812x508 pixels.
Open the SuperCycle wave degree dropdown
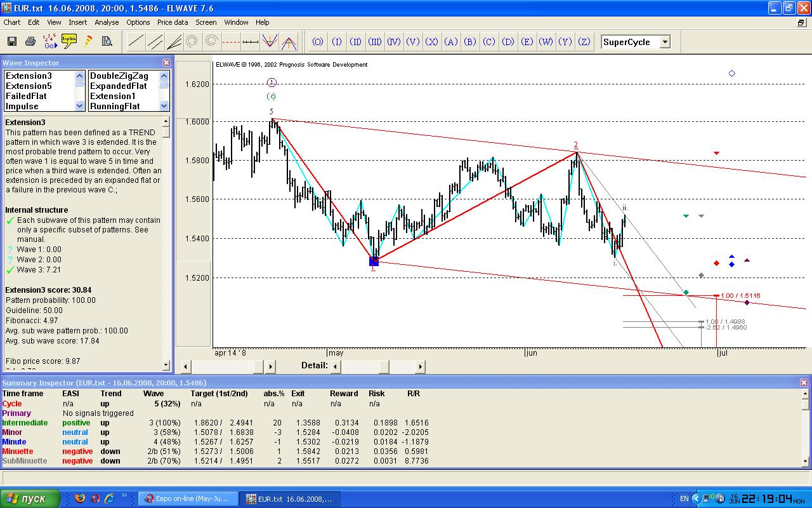point(665,43)
